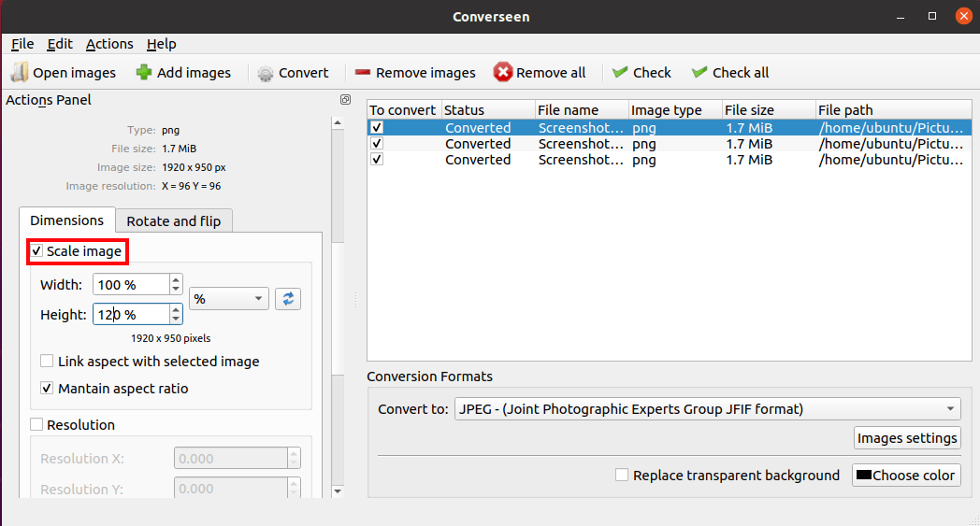Click the Check toolbar green checkmark
This screenshot has width=980, height=526.
tap(619, 73)
